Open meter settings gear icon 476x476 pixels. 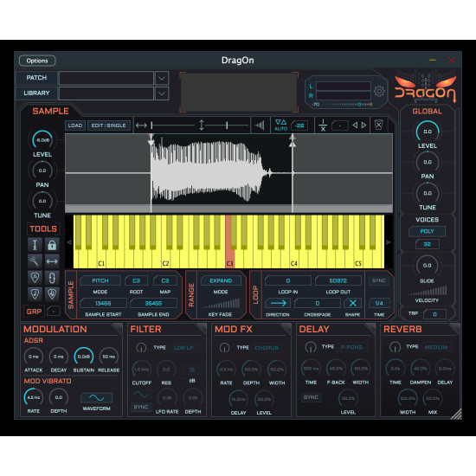(x=379, y=91)
